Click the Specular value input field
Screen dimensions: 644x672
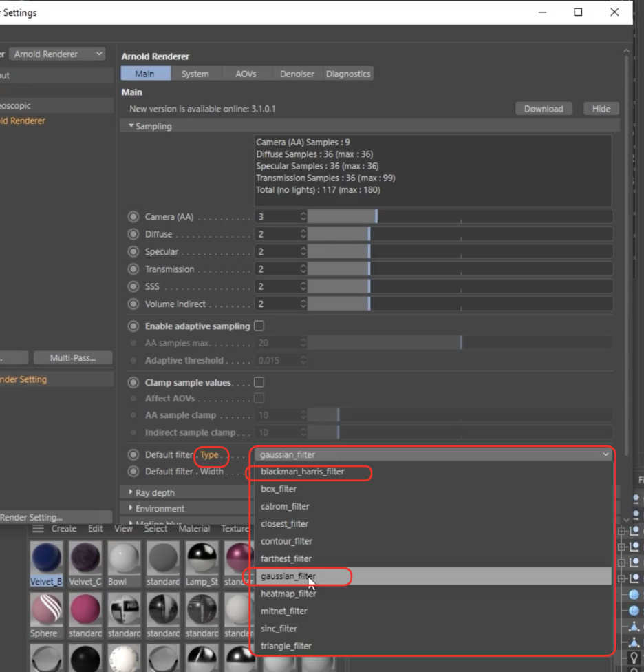(x=277, y=251)
